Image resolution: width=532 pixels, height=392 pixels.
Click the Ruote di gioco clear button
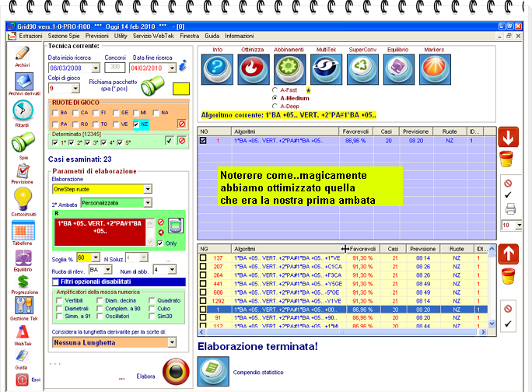182,124
